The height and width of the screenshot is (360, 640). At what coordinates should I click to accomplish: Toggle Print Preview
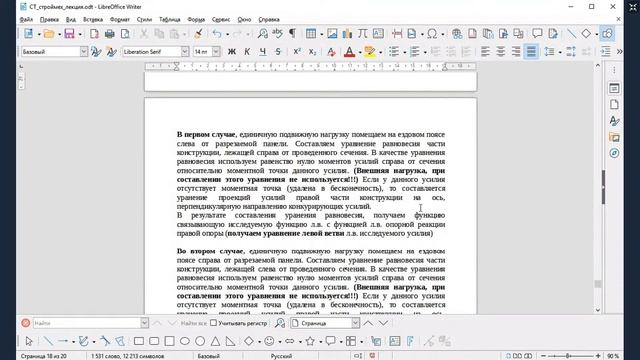[x=125, y=33]
